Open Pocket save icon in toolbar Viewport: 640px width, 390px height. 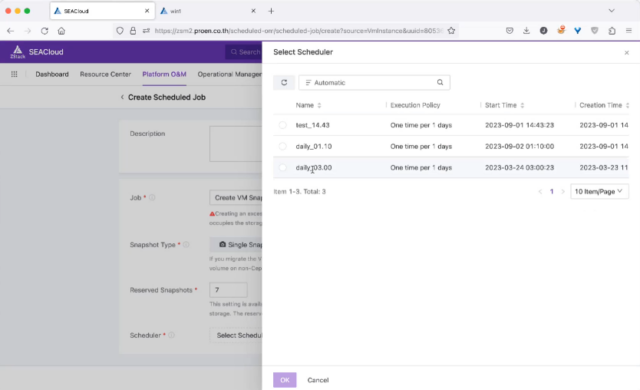pos(509,31)
